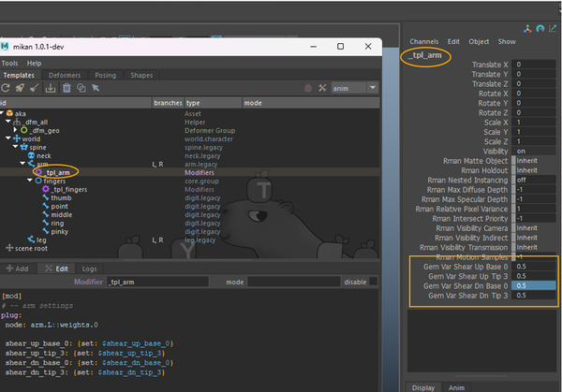Click the duplicate template icon
Screen dimensions: 562x392
click(82, 87)
